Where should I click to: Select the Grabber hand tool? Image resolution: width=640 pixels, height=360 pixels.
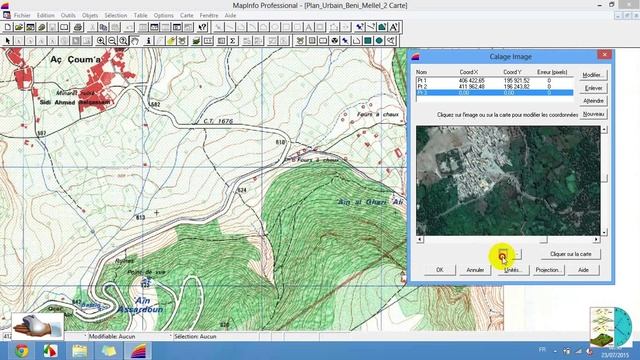(135, 41)
